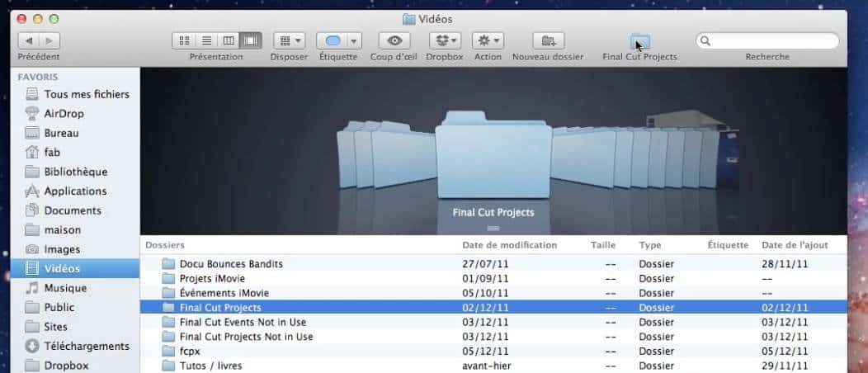Screen dimensions: 868x373
Task: Select Final Cut Events Not in Use
Action: click(493, 322)
